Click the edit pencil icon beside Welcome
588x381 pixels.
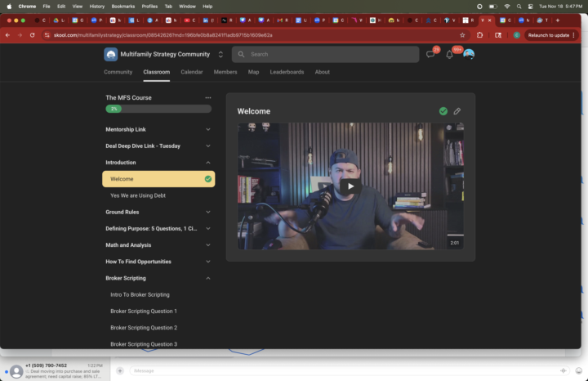(x=457, y=111)
